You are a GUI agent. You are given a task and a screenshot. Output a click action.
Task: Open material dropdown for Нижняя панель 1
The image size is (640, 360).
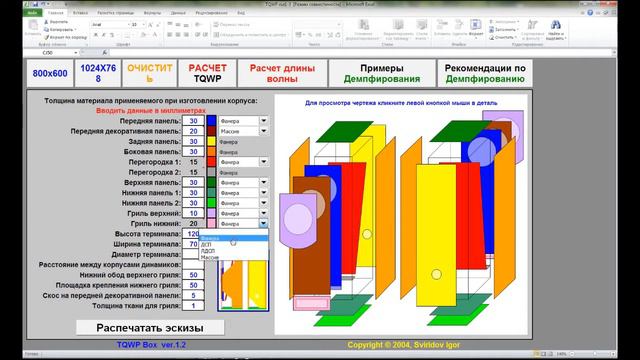[264, 193]
